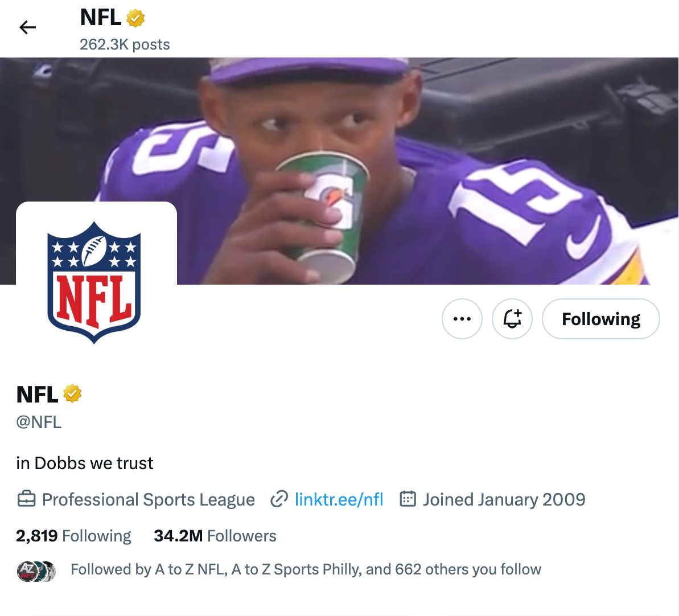View the 34.2M Followers list
This screenshot has height=616, width=679.
[215, 536]
